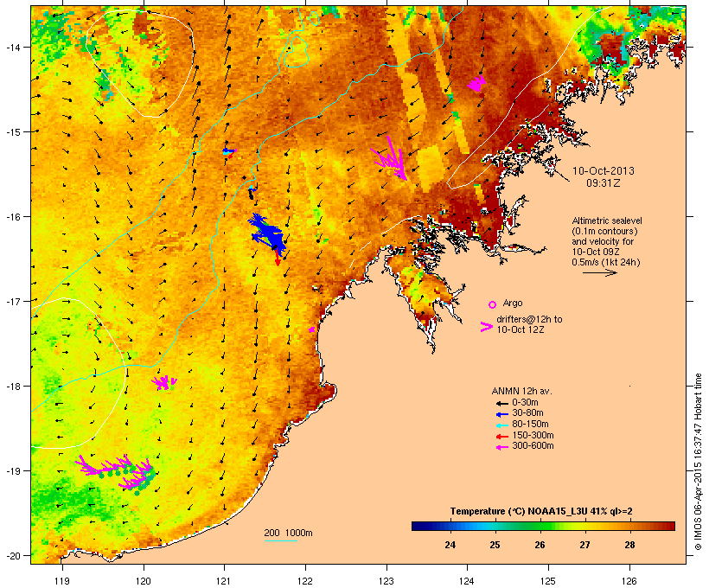The image size is (709, 588).
Task: Click the latitude axis label -14
Action: point(12,47)
